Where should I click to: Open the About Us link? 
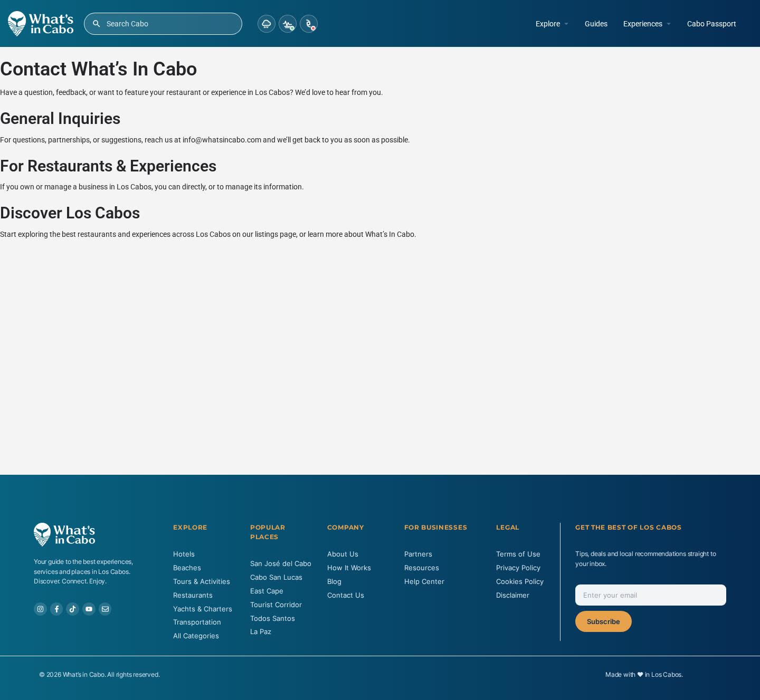343,554
